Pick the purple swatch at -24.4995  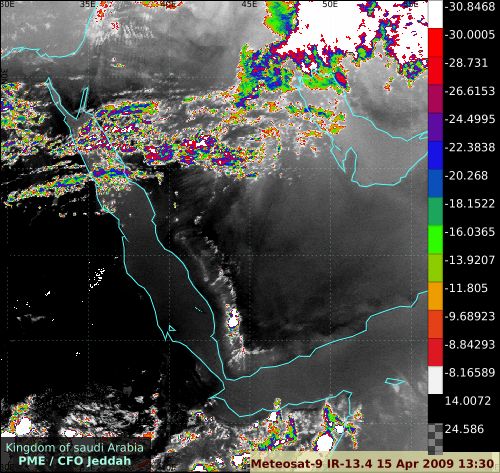(x=435, y=127)
